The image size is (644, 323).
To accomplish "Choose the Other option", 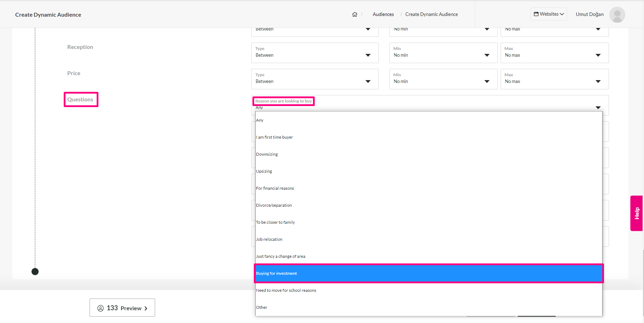I will 429,307.
